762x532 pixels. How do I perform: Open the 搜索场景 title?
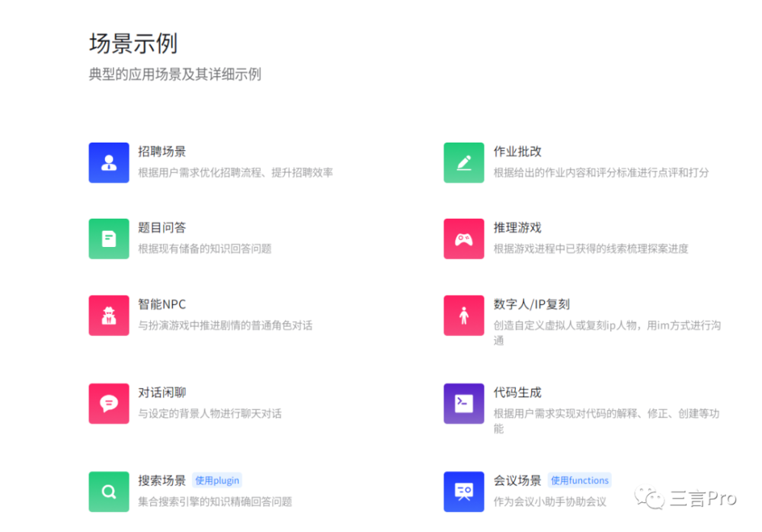pos(162,480)
